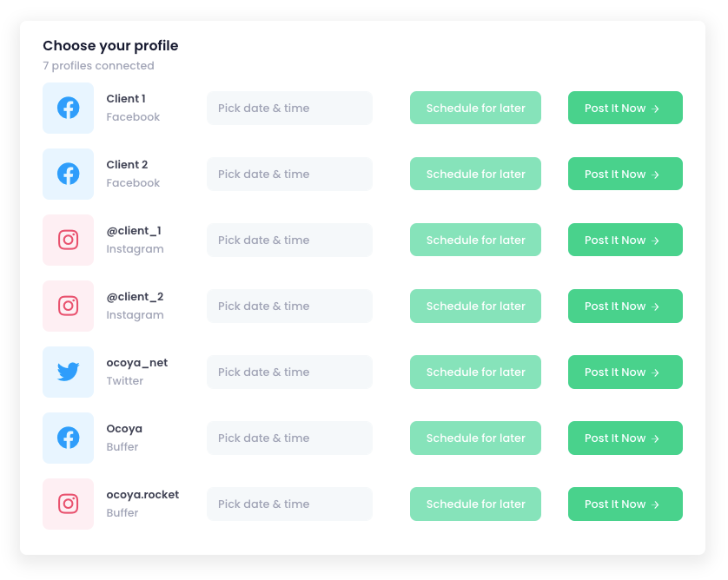
Task: Open date picker for Client 1
Action: (289, 109)
